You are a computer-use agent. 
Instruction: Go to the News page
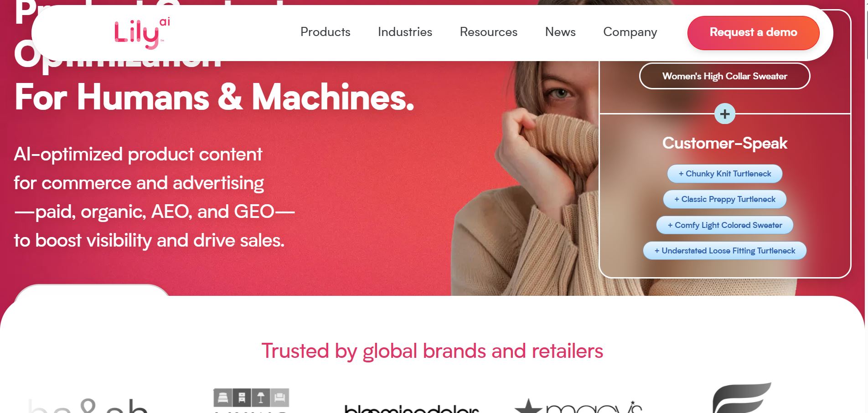560,32
